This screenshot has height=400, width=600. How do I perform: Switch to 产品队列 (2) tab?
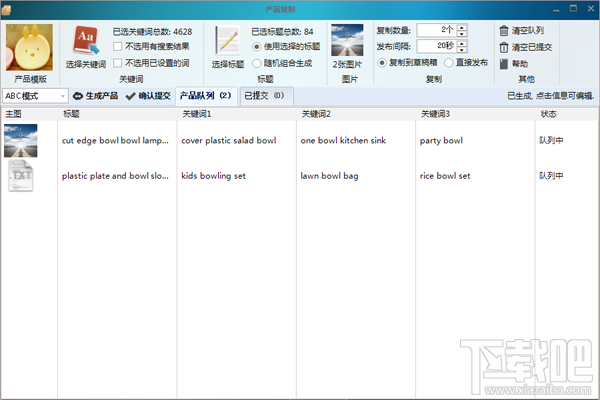[x=206, y=96]
